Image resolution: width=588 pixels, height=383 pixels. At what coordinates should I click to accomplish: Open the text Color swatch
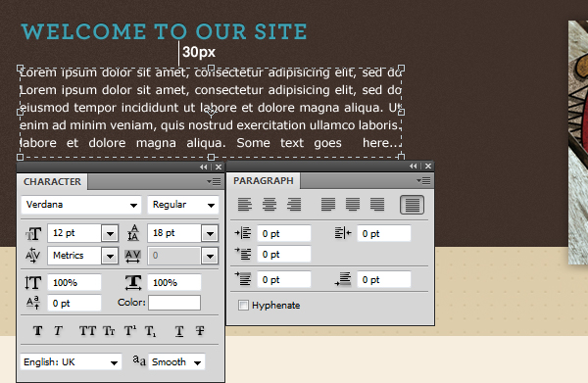click(x=174, y=303)
